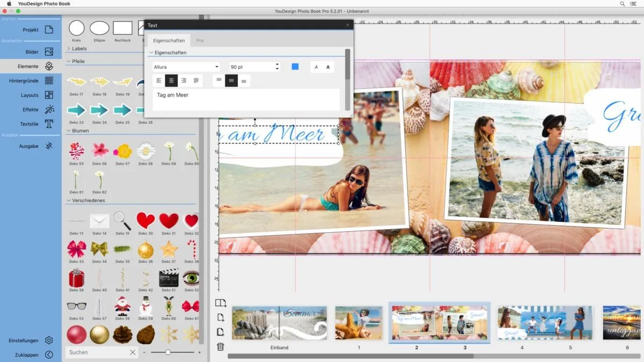Screen dimensions: 644x362
Task: Click the blue text color swatch
Action: pyautogui.click(x=295, y=67)
